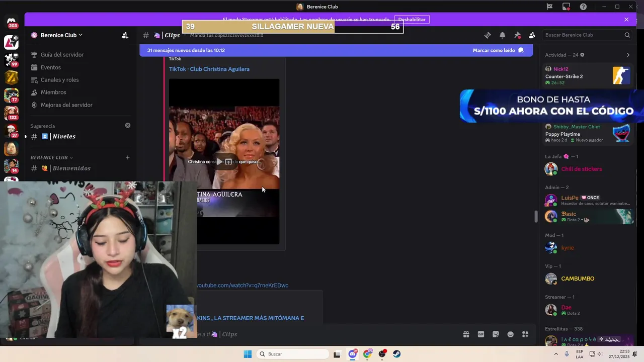This screenshot has height=362, width=644.
Task: Dismiss the Sugerencia suggestion
Action: pos(127,126)
